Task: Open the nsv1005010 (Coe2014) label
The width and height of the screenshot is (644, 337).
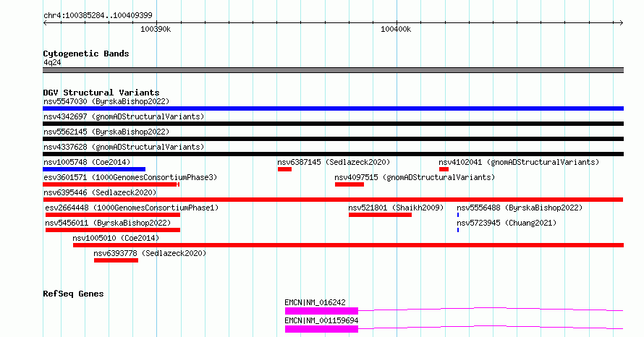Action: (116, 238)
